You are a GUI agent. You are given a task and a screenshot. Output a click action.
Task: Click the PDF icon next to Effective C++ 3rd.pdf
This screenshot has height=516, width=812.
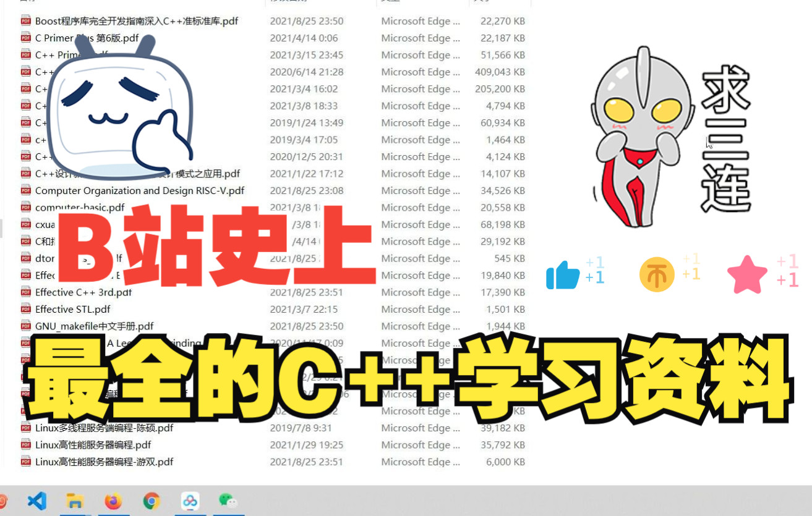[25, 292]
